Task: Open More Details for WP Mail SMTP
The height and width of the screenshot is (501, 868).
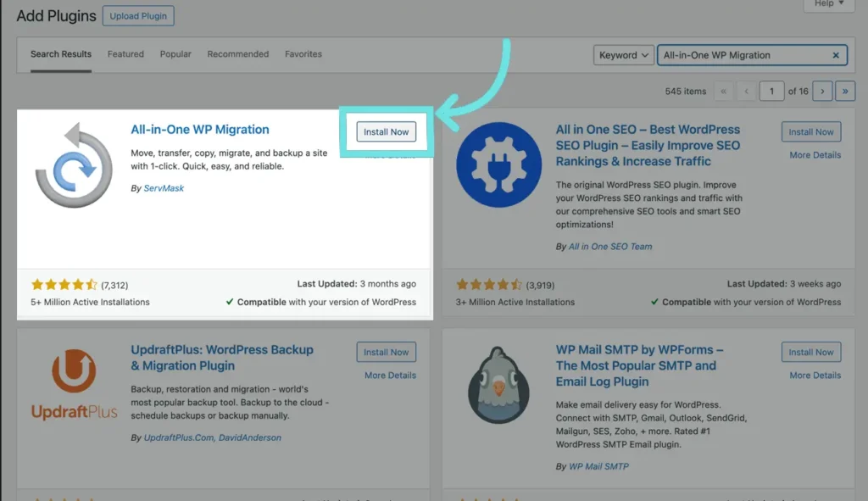Action: tap(815, 376)
